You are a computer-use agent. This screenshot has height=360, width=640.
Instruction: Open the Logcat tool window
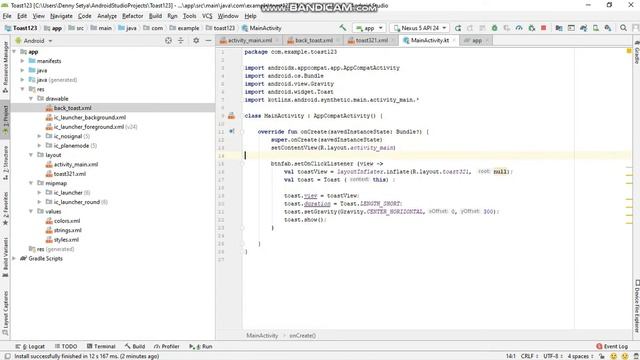pos(30,346)
